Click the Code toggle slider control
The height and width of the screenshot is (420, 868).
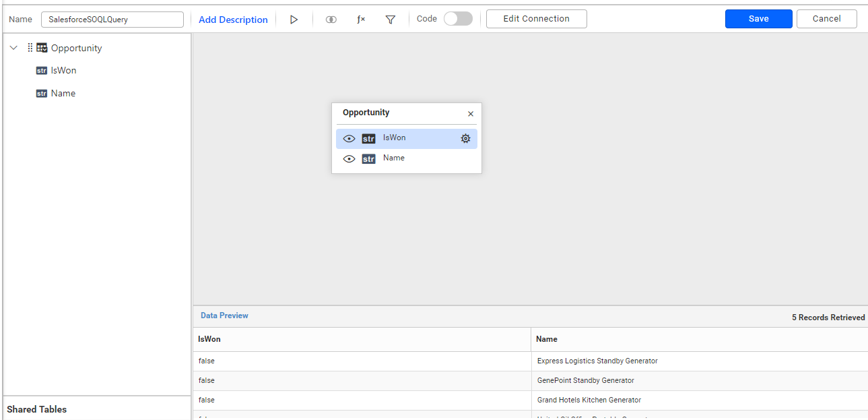coord(458,19)
